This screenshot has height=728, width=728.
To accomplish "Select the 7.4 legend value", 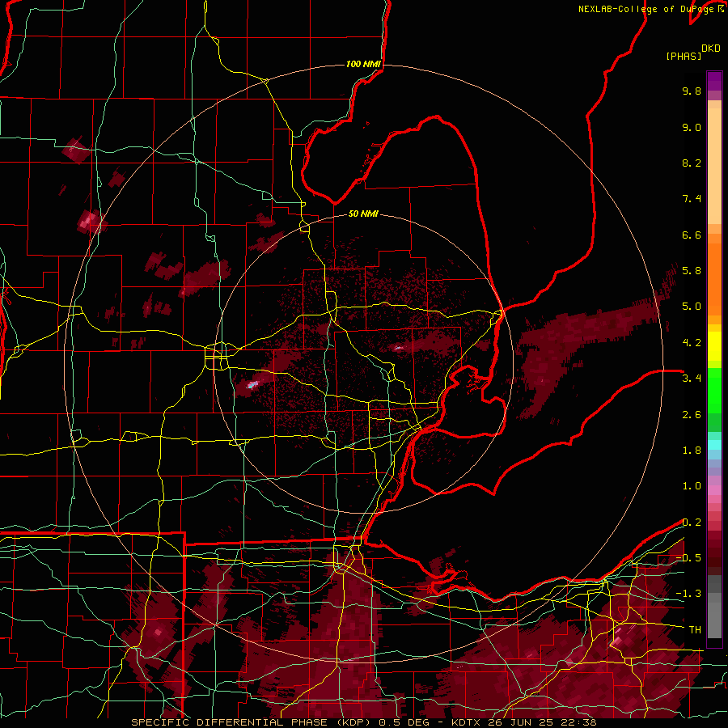I will point(692,199).
